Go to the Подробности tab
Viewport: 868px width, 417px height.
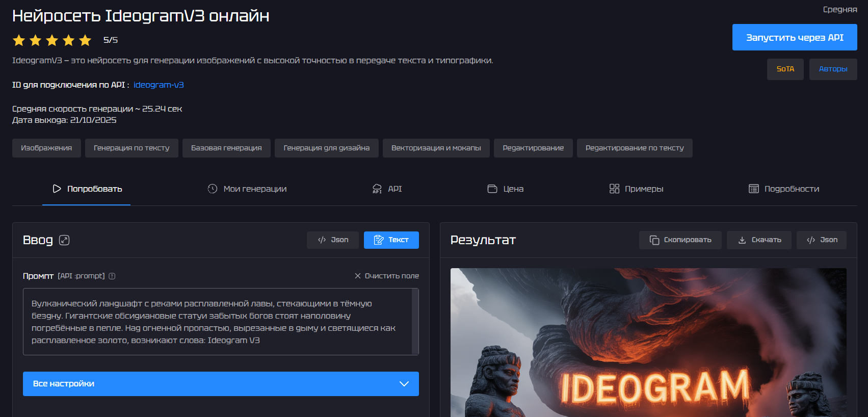click(x=784, y=189)
